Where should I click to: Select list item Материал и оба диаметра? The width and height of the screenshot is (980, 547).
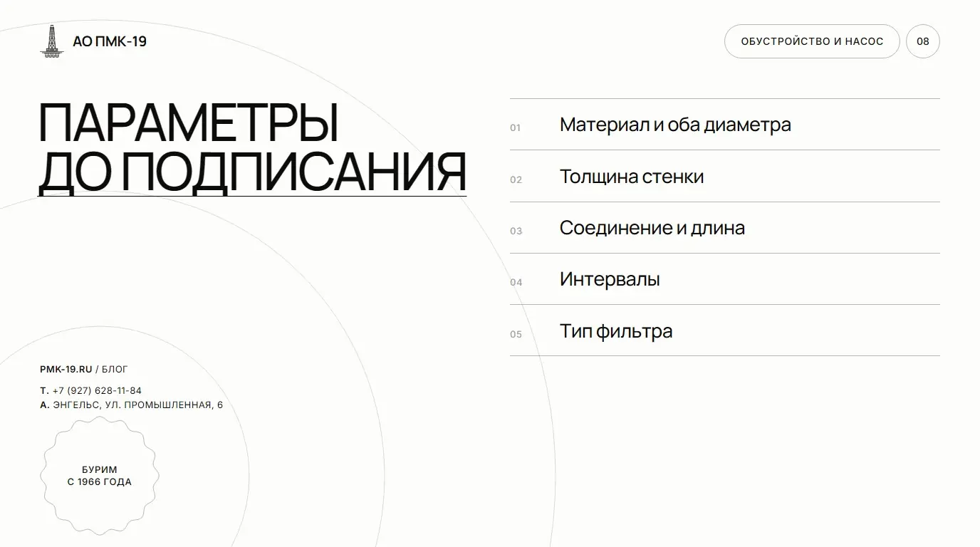pyautogui.click(x=725, y=125)
